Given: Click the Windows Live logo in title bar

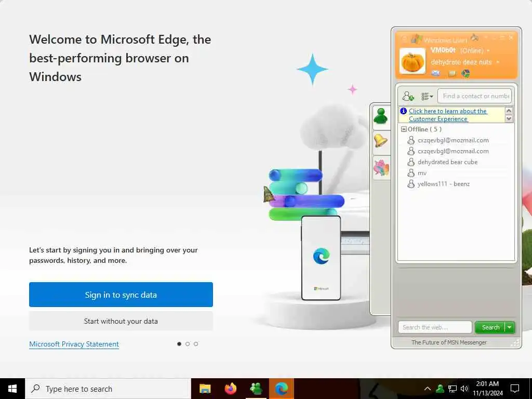Looking at the screenshot, I should [x=416, y=39].
